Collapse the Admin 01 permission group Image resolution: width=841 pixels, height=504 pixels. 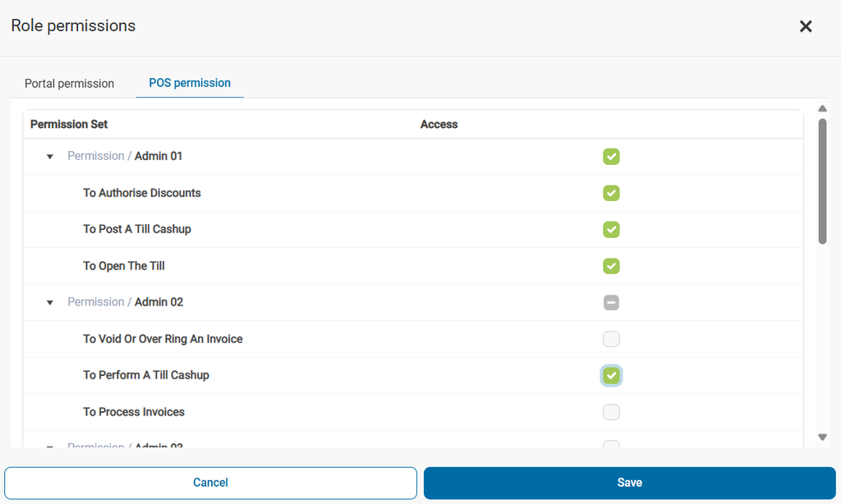coord(50,157)
